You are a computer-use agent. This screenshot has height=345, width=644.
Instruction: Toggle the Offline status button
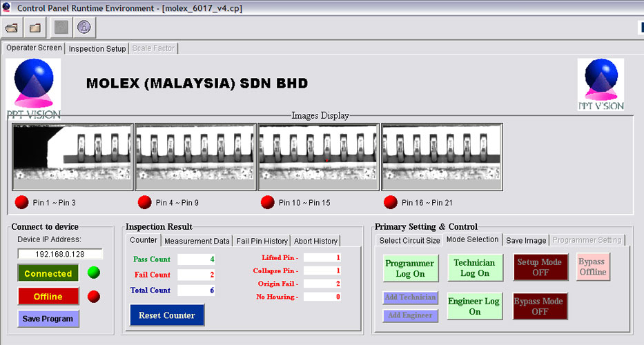pyautogui.click(x=48, y=297)
